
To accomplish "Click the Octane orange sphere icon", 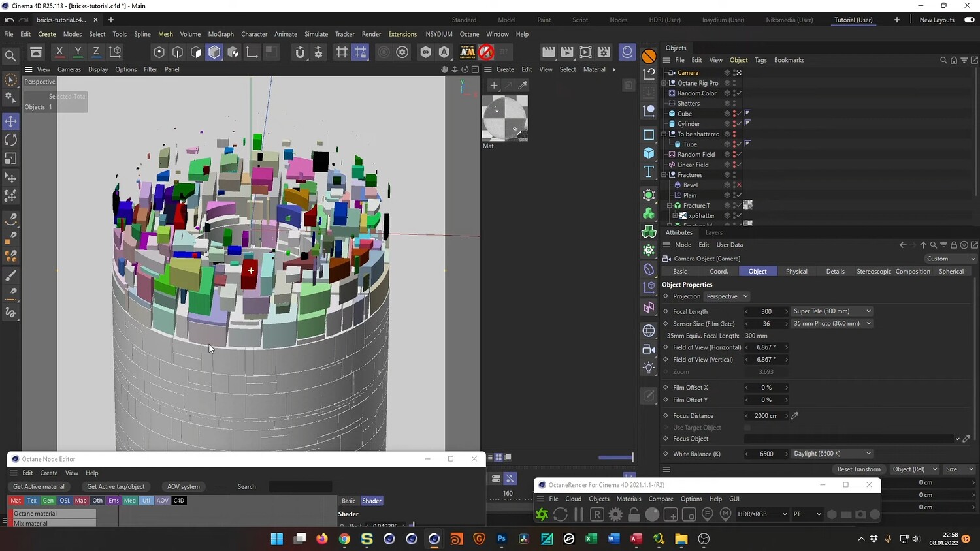I will (649, 56).
